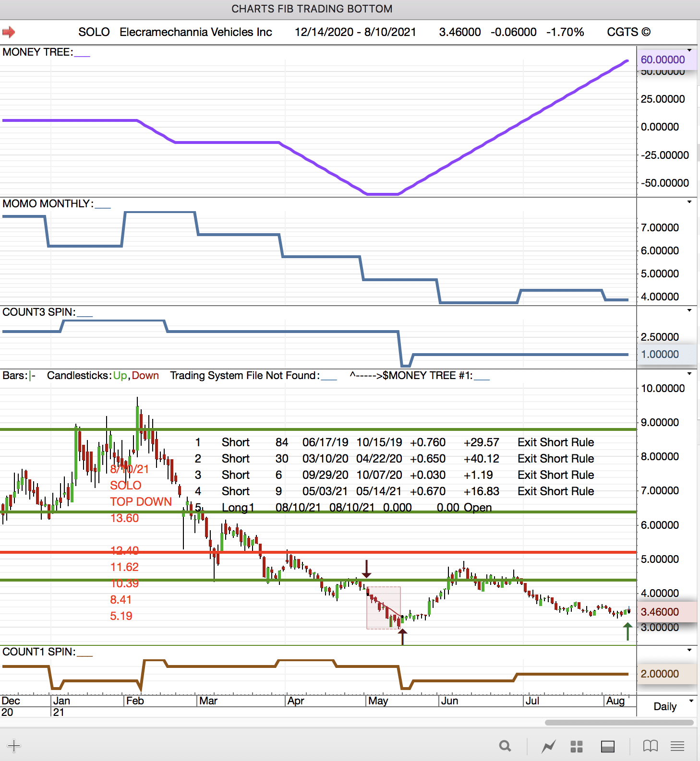Expand the Money Tree panel dropdown arrow

(x=689, y=50)
